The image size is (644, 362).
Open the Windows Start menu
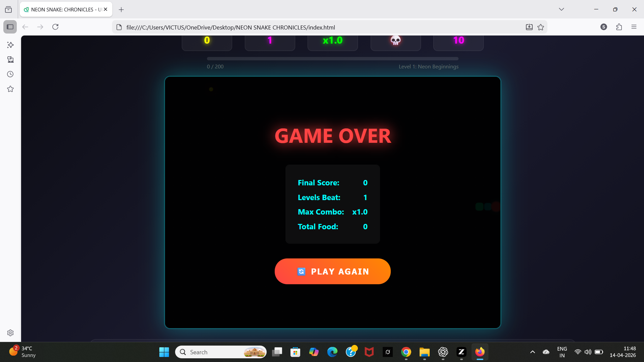164,352
